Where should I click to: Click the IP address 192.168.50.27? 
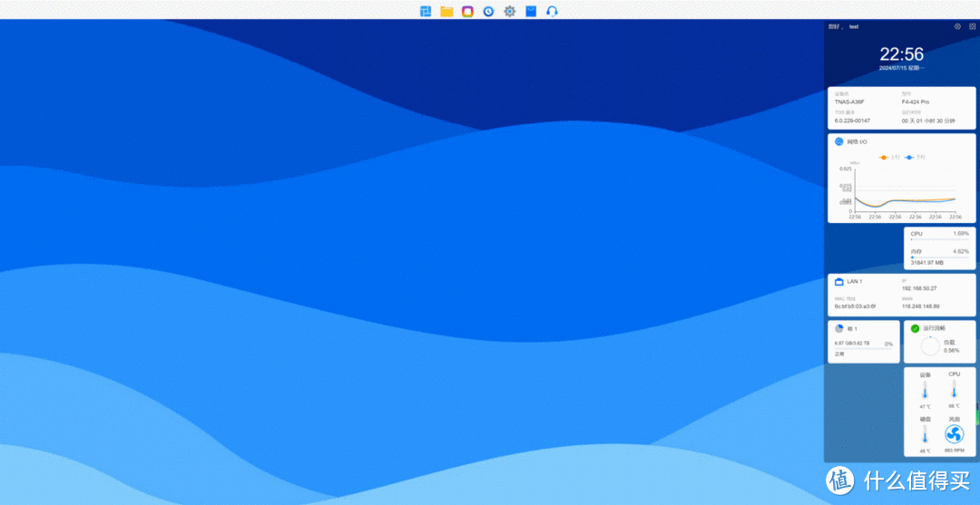click(x=919, y=288)
